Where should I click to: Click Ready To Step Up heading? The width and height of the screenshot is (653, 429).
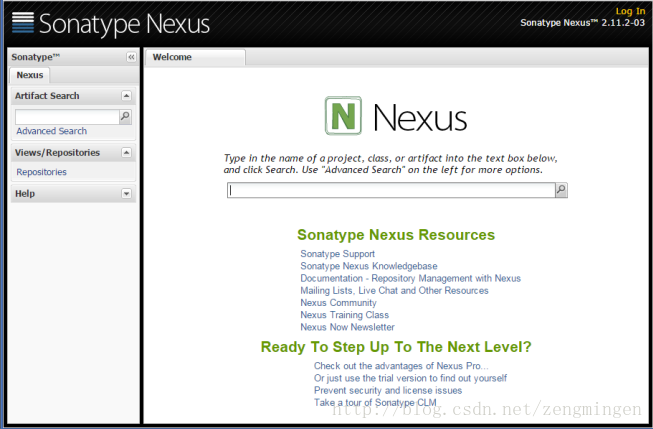[396, 347]
